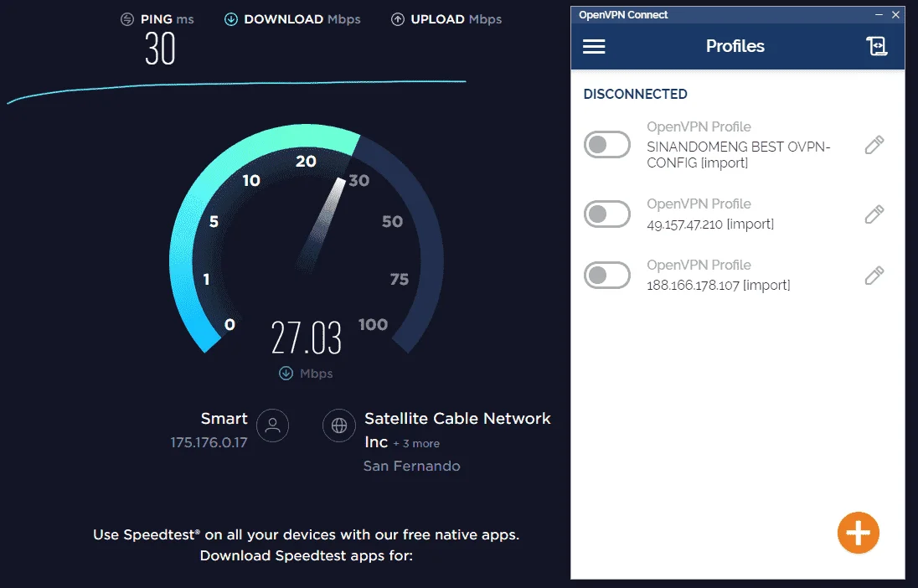The width and height of the screenshot is (918, 588).
Task: Select the SINANDOMENG BEST OVPN-CONFIG [import] profile name
Action: (738, 155)
